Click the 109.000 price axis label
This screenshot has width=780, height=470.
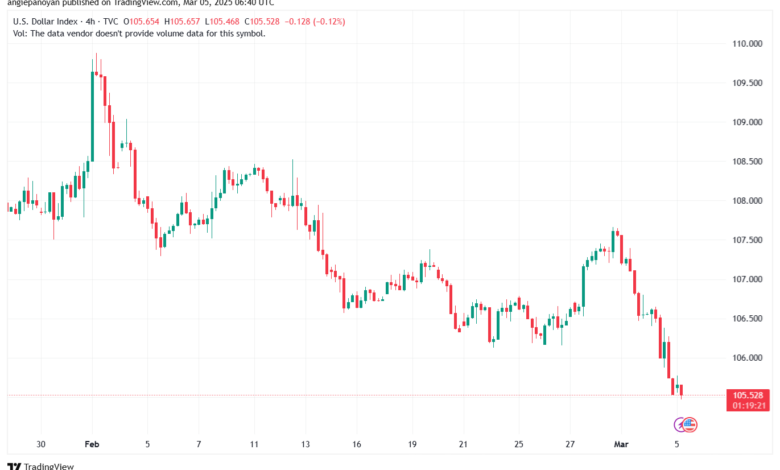(747, 122)
